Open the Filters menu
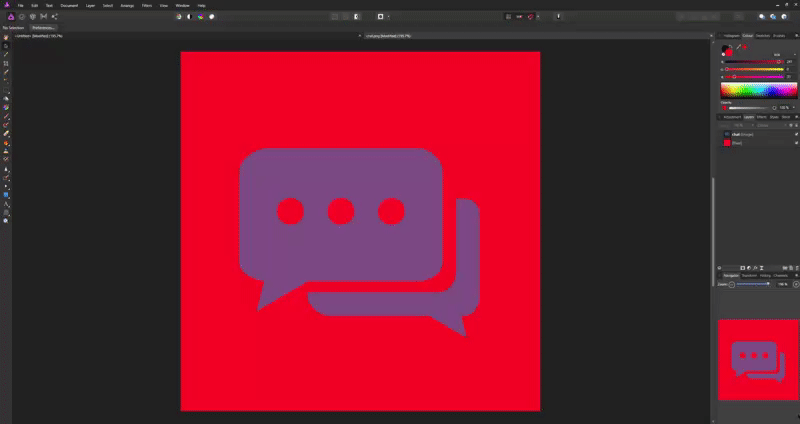The height and width of the screenshot is (424, 800). click(x=147, y=6)
